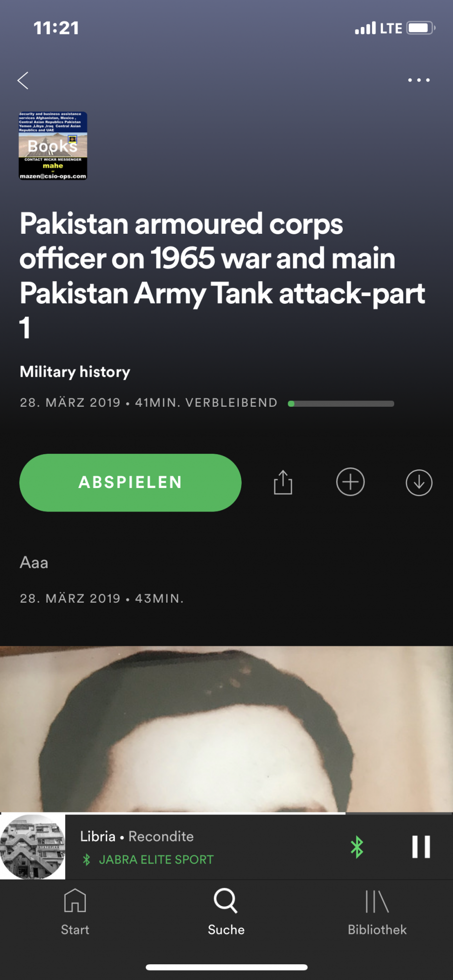Open the three-dot more options menu
The image size is (453, 980).
click(419, 80)
